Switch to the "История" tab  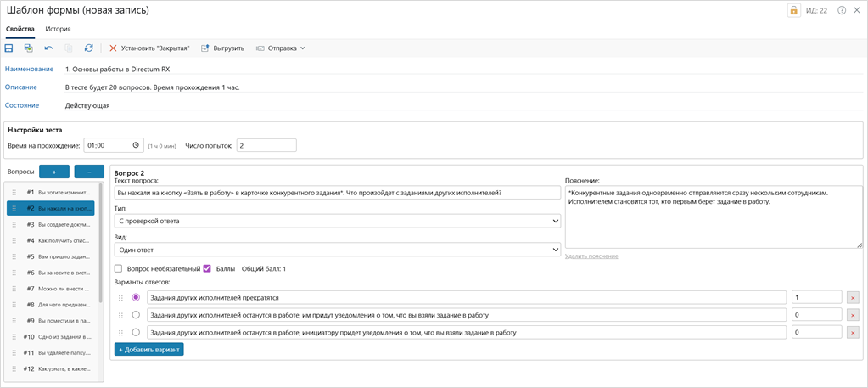click(58, 29)
